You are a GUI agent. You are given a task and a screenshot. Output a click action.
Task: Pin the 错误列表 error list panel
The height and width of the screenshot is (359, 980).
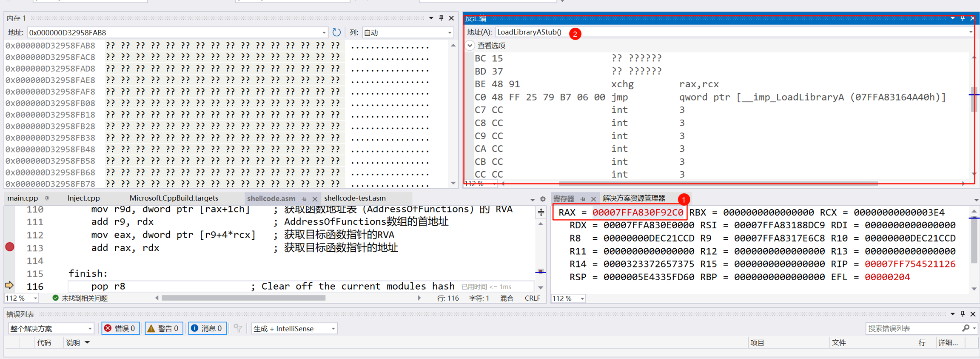(x=963, y=314)
